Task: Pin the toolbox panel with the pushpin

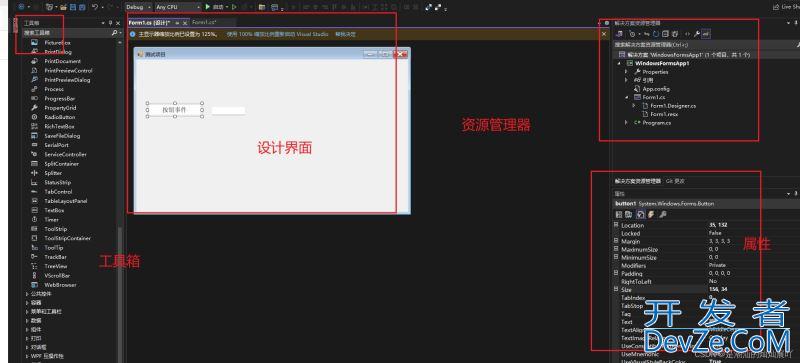Action: coord(110,23)
